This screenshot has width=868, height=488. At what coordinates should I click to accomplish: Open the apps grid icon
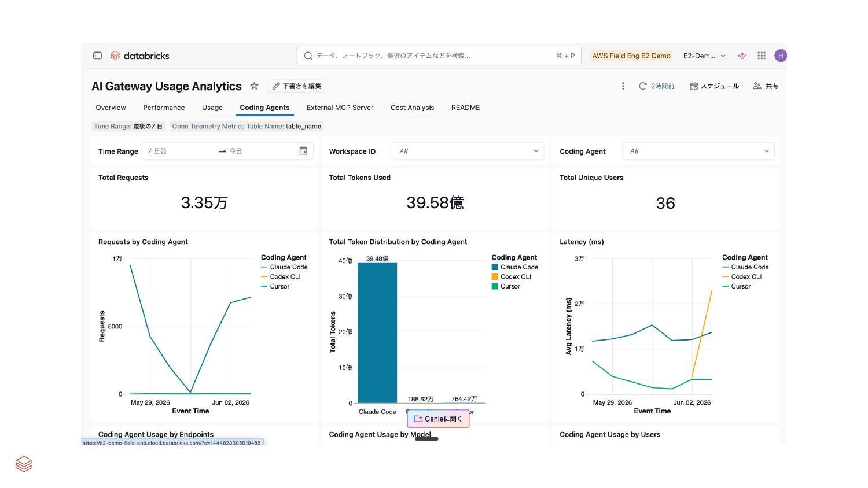pyautogui.click(x=762, y=56)
